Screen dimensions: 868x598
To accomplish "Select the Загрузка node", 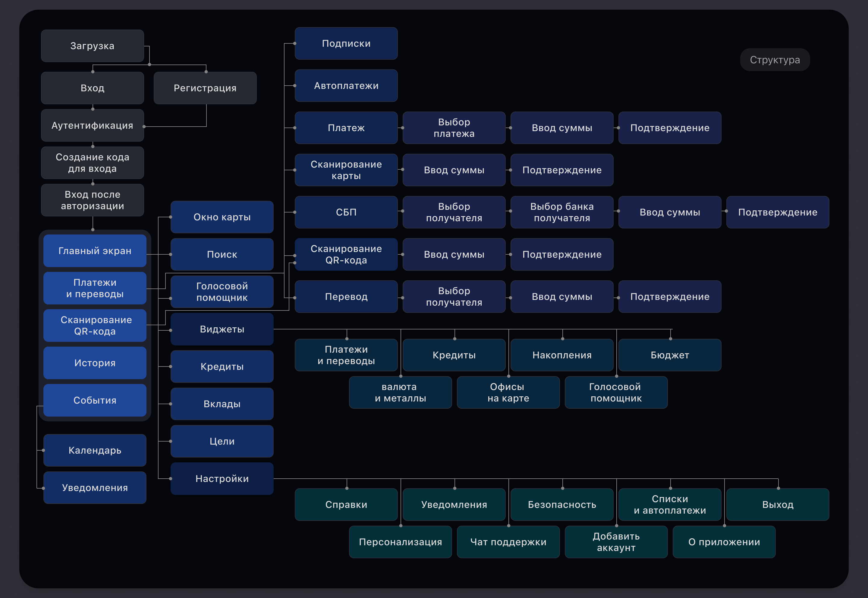I will pyautogui.click(x=92, y=46).
